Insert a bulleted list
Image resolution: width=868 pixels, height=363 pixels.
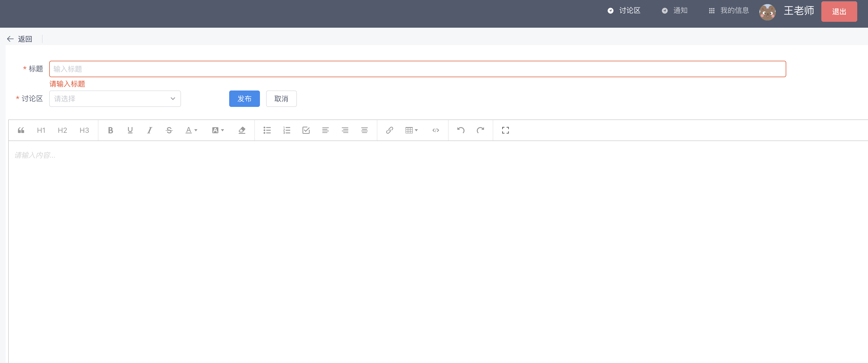point(267,130)
